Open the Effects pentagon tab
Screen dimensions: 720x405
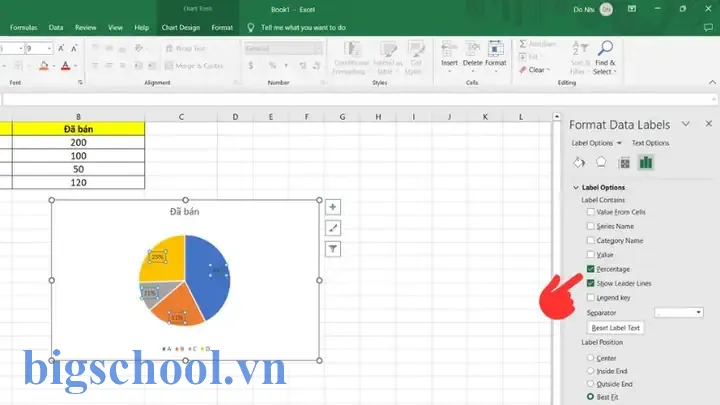coord(601,163)
